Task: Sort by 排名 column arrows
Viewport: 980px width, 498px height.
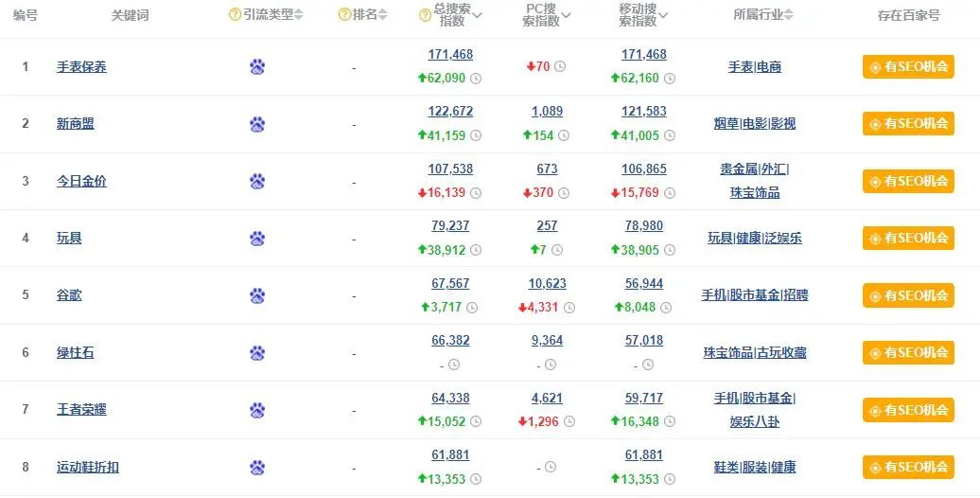Action: tap(382, 15)
